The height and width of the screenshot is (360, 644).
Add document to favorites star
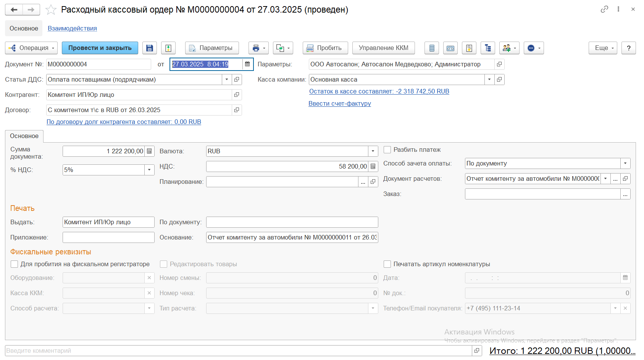click(x=51, y=10)
